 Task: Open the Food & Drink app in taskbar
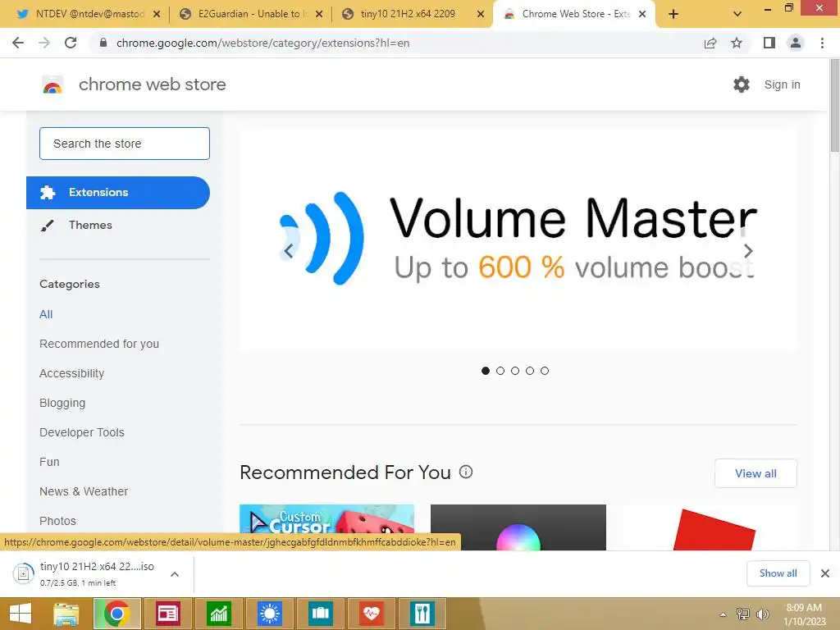tap(422, 614)
